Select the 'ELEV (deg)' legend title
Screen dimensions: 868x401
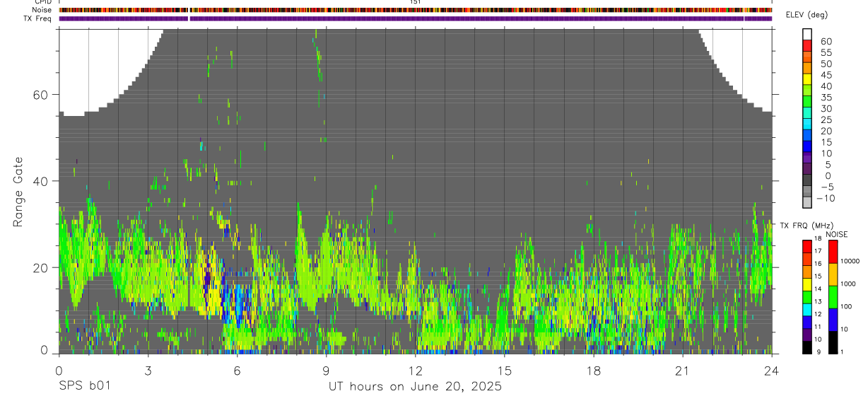tap(807, 15)
